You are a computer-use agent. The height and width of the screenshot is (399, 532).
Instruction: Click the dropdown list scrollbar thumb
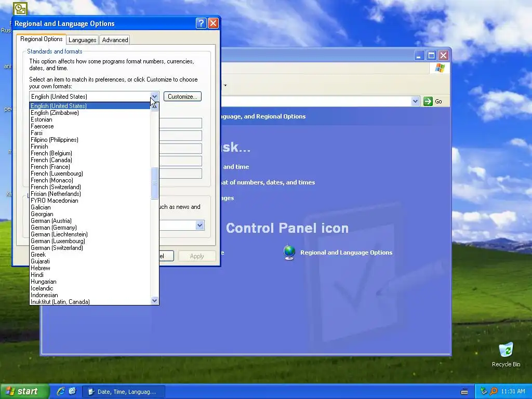point(154,183)
